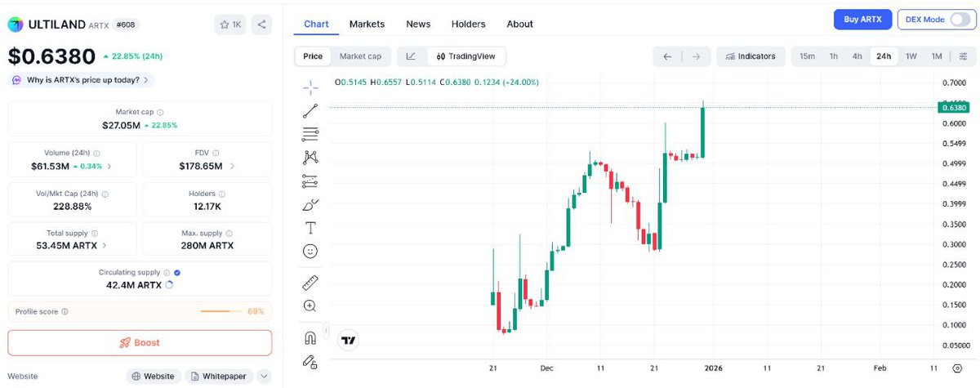Image resolution: width=980 pixels, height=388 pixels.
Task: Select the Fibonacci retracement tool
Action: coord(310,134)
